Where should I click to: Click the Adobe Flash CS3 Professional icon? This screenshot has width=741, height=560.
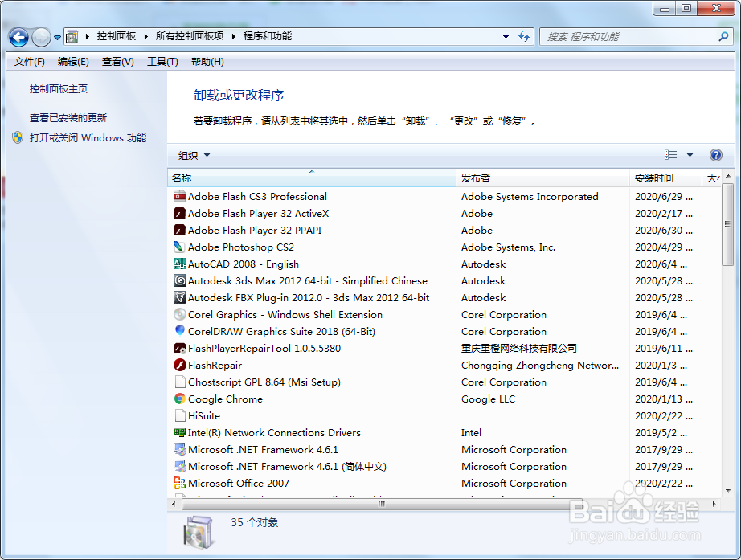tap(179, 197)
